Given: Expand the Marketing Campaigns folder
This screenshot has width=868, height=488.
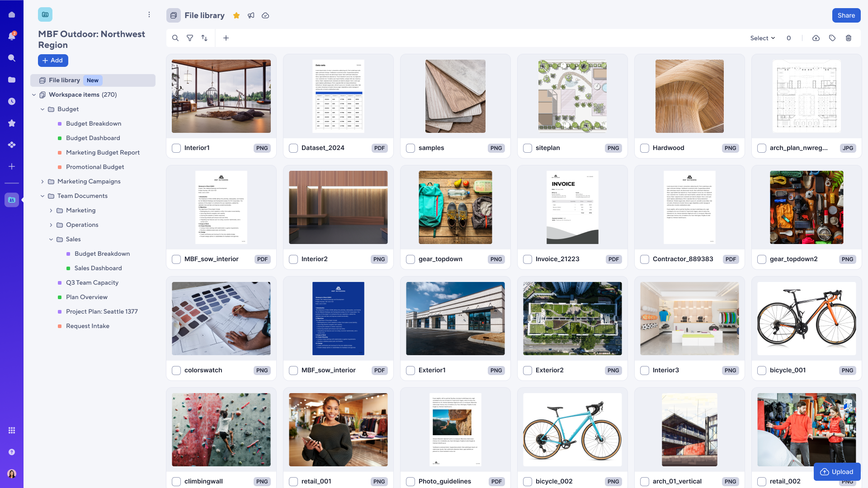Looking at the screenshot, I should [x=42, y=181].
